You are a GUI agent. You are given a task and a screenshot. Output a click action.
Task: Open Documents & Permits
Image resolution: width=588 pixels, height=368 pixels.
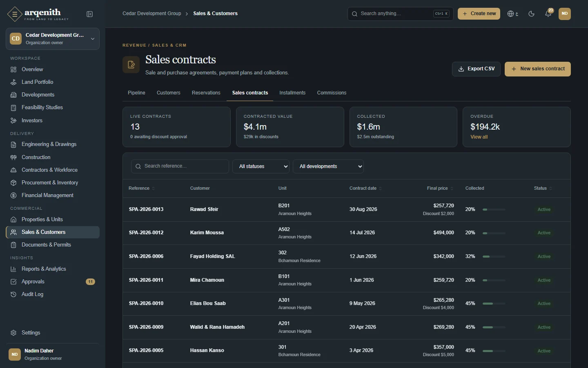tap(53, 245)
